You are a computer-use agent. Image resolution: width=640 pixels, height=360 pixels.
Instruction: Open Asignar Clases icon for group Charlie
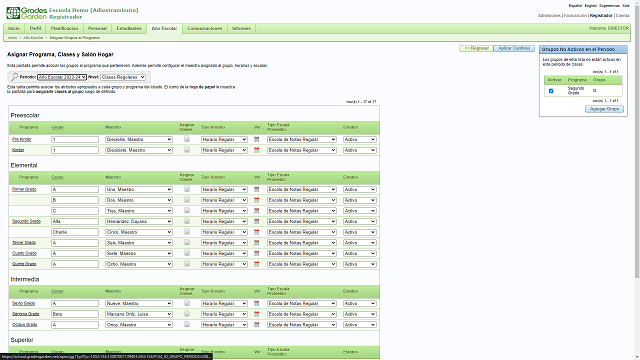coord(187,231)
